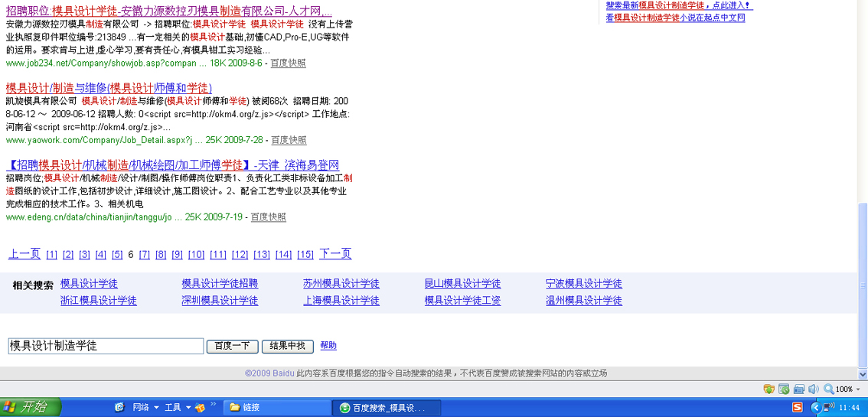Open the 模具设计/制造与维修 result link
This screenshot has width=868, height=417.
pyautogui.click(x=109, y=88)
